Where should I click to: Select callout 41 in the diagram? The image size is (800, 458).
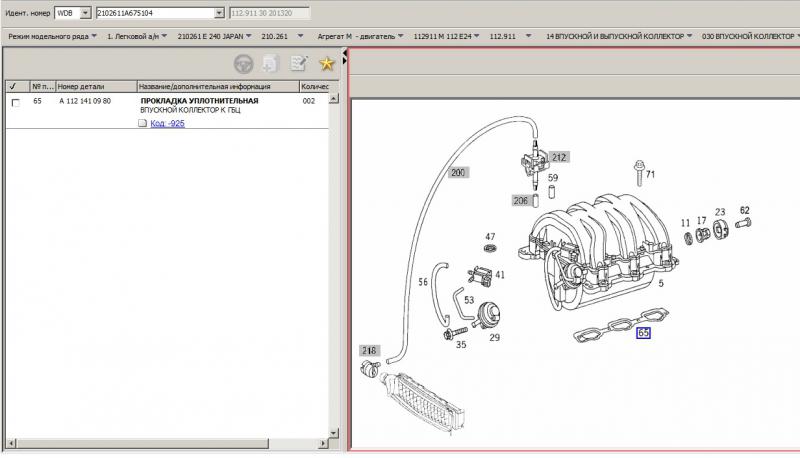[500, 274]
